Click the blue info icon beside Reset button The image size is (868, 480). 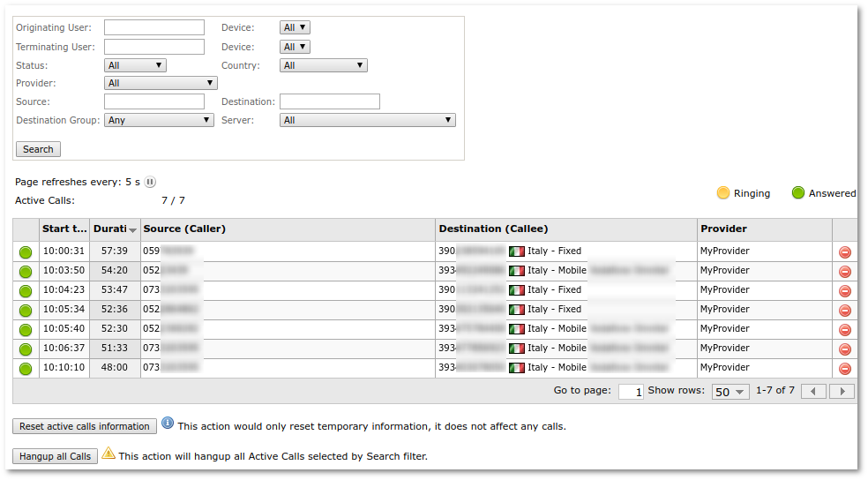tap(168, 424)
